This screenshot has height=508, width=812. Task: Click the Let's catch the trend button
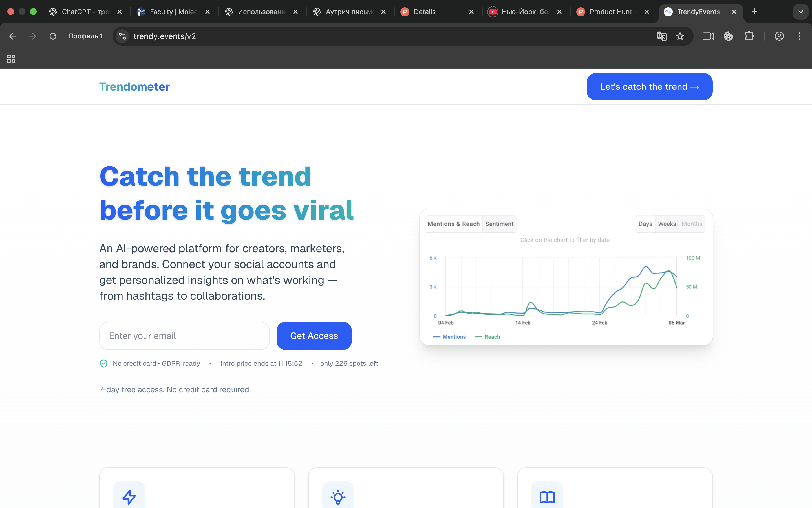[649, 87]
